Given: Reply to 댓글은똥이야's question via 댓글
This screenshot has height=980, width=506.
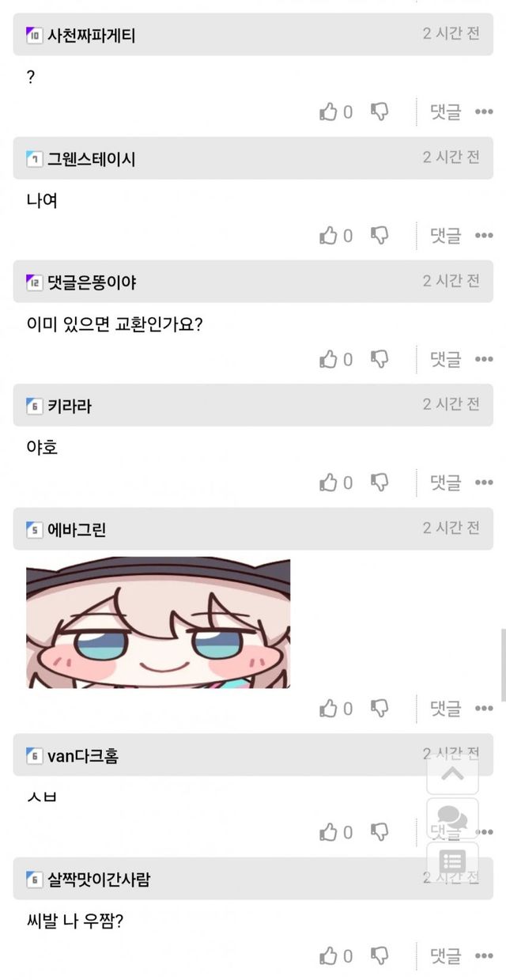Looking at the screenshot, I should [x=445, y=359].
